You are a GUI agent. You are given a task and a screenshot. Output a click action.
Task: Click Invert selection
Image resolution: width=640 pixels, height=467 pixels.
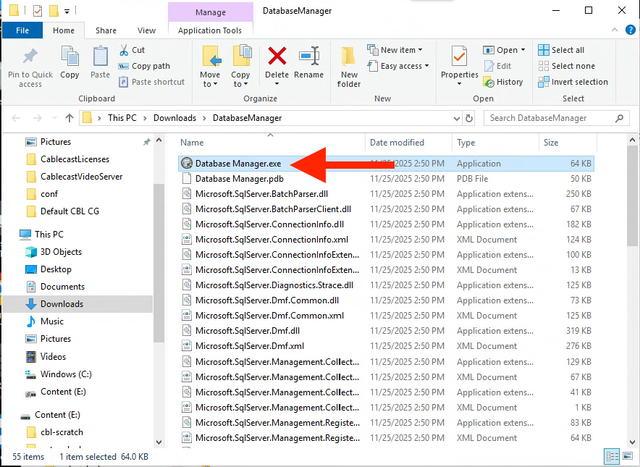click(573, 82)
